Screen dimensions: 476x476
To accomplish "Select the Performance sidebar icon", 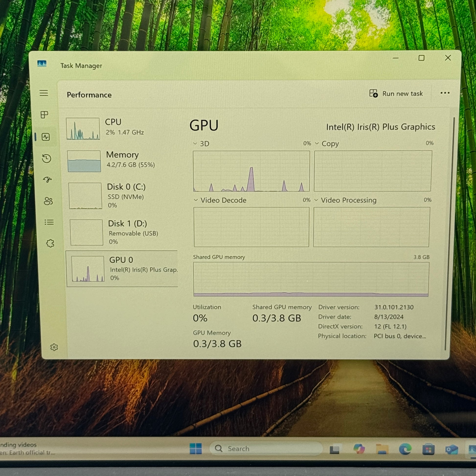I will point(46,137).
